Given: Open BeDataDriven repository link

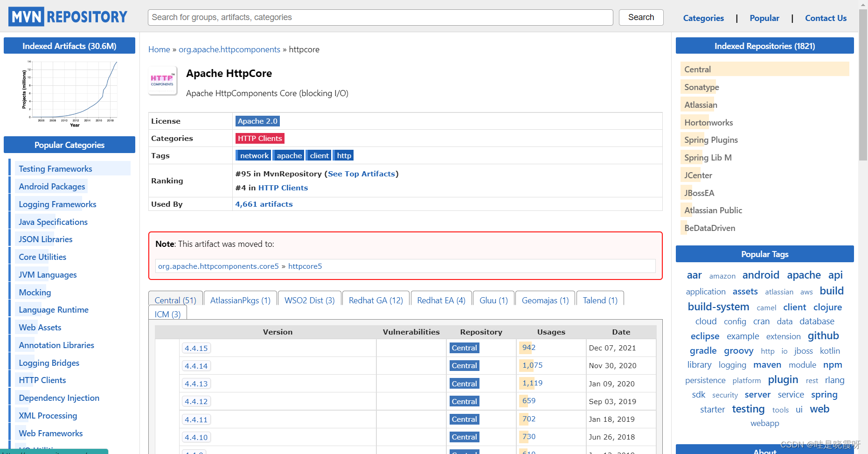Looking at the screenshot, I should point(709,228).
